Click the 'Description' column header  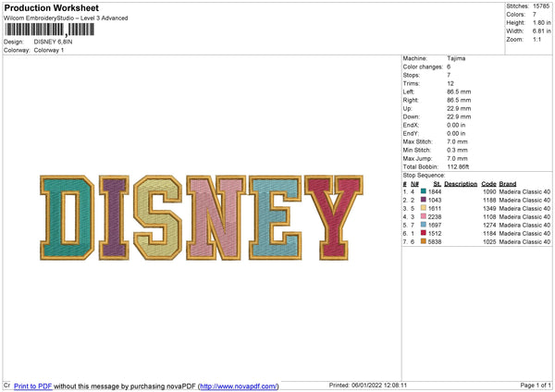(x=461, y=184)
